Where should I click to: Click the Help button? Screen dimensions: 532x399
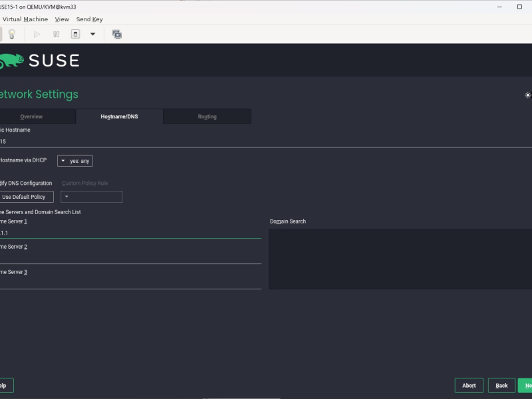point(6,386)
